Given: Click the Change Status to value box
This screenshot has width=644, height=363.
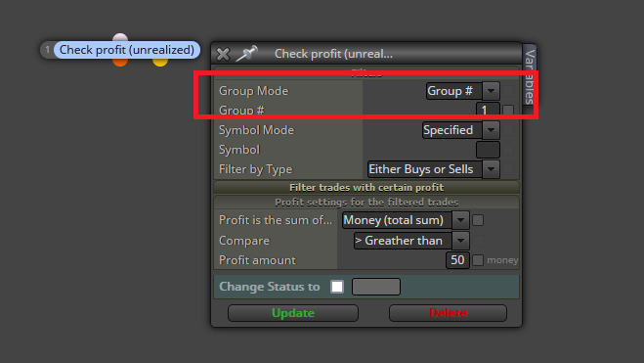Looking at the screenshot, I should [376, 287].
